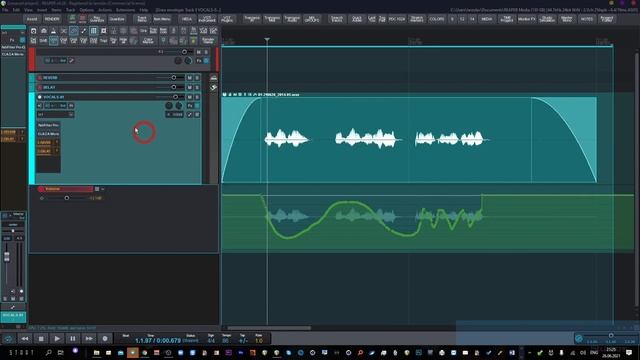Click the VOCALS track pan knob
640x360 pixels.
pos(169,106)
